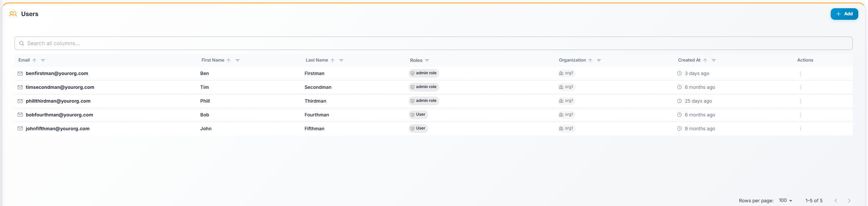Sort by Created At arrow icon
Viewport: 868px width, 206px height.
click(x=705, y=60)
